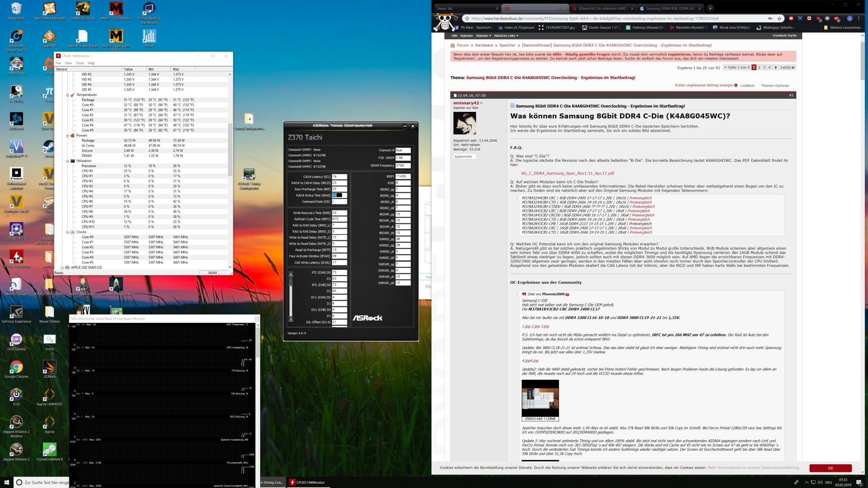Open the Papierkorb desktop icon
The width and height of the screenshot is (868, 488).
pyautogui.click(x=16, y=11)
